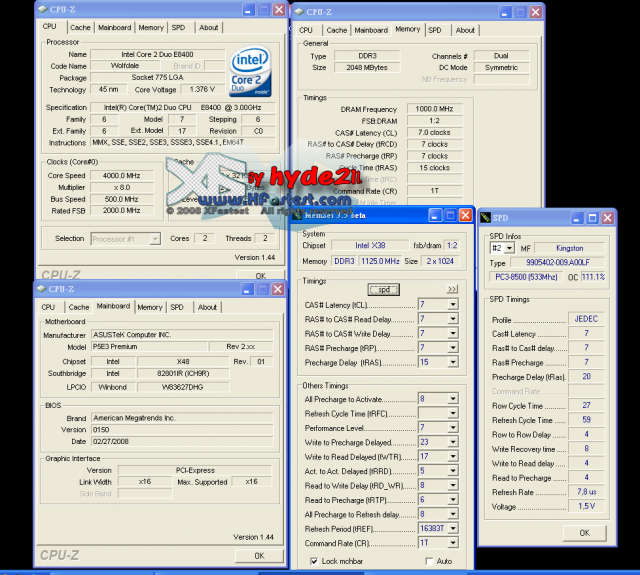This screenshot has width=640, height=575.
Task: Open Refresh Cycle Time (tRFC) dropdown
Action: [453, 413]
